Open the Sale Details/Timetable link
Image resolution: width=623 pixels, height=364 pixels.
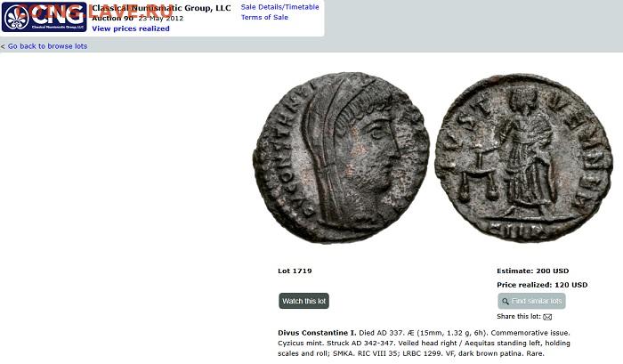pos(279,7)
